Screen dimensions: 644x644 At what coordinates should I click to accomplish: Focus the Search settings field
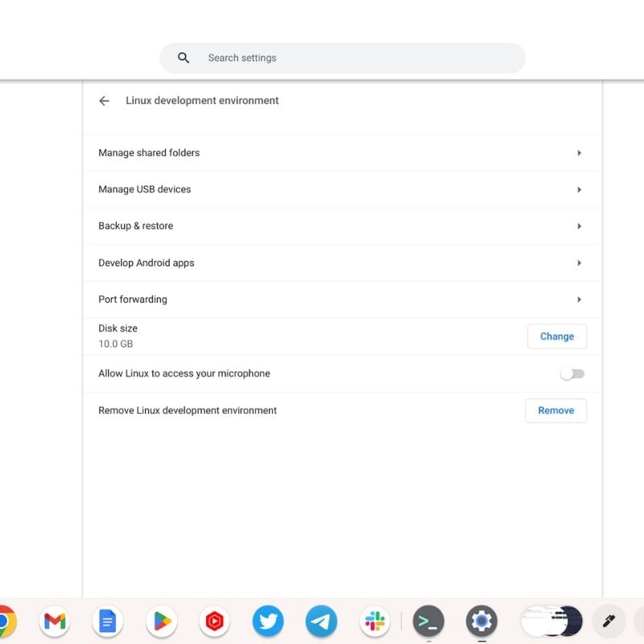(x=342, y=58)
